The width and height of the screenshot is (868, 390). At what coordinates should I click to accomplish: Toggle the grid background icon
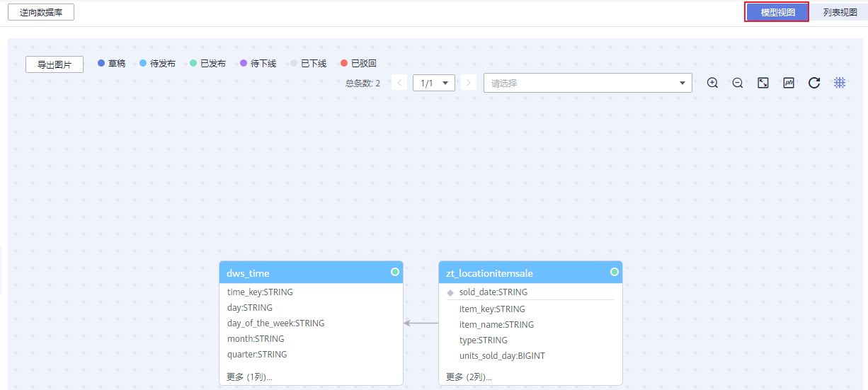[x=840, y=83]
